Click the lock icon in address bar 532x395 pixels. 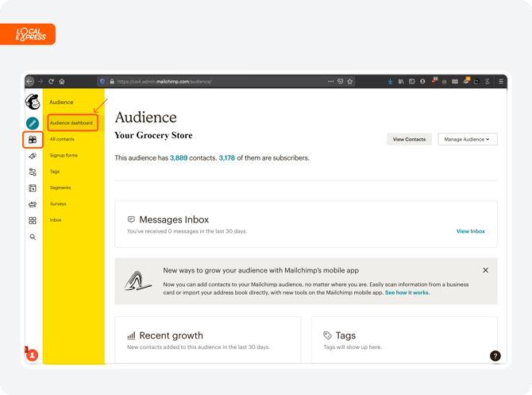click(112, 82)
